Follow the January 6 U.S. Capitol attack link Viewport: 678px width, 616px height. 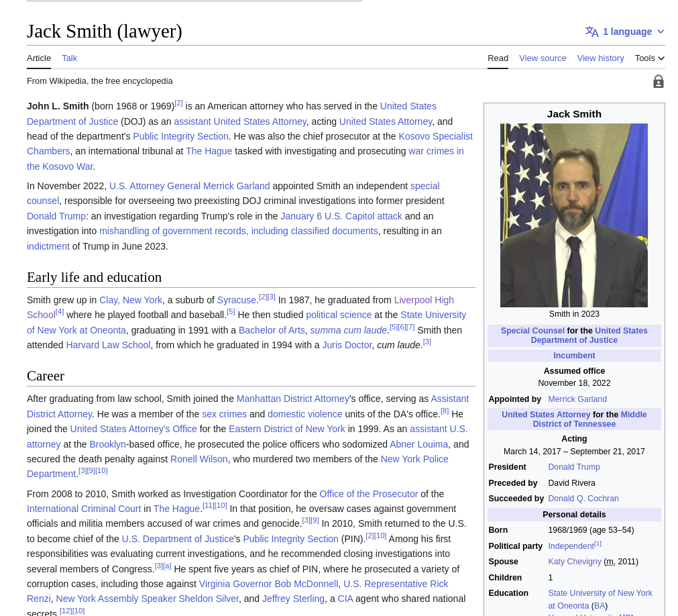(x=341, y=216)
